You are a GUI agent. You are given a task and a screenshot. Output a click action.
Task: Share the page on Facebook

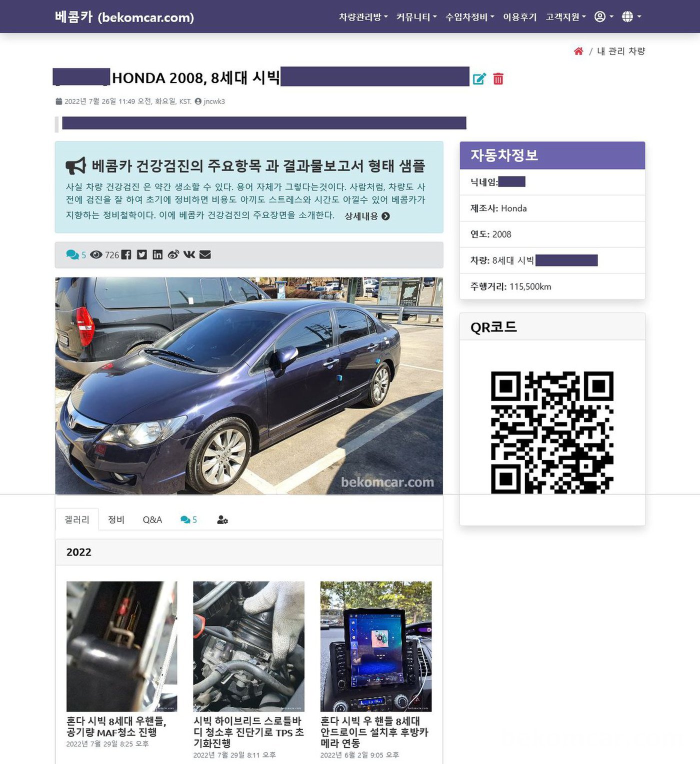126,255
